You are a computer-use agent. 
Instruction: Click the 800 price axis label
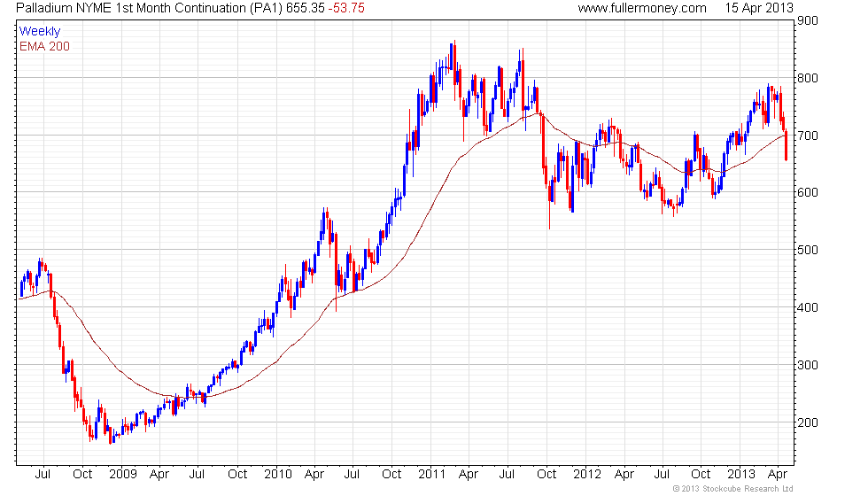pos(807,78)
